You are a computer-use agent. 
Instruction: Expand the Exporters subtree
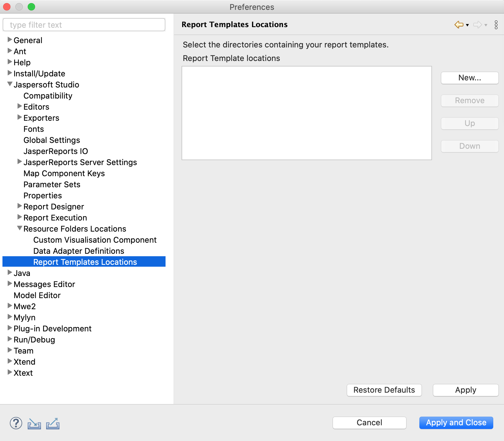pos(20,117)
